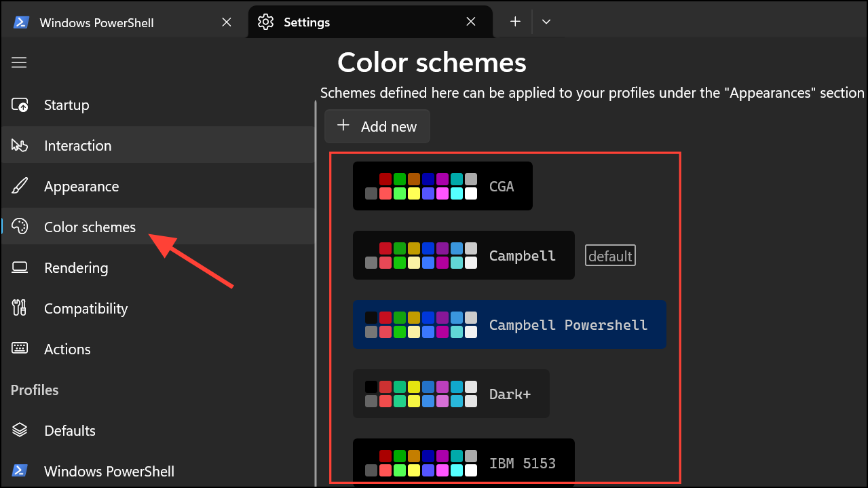This screenshot has width=868, height=488.
Task: Open Appearance via its paintbrush icon
Action: tap(19, 186)
